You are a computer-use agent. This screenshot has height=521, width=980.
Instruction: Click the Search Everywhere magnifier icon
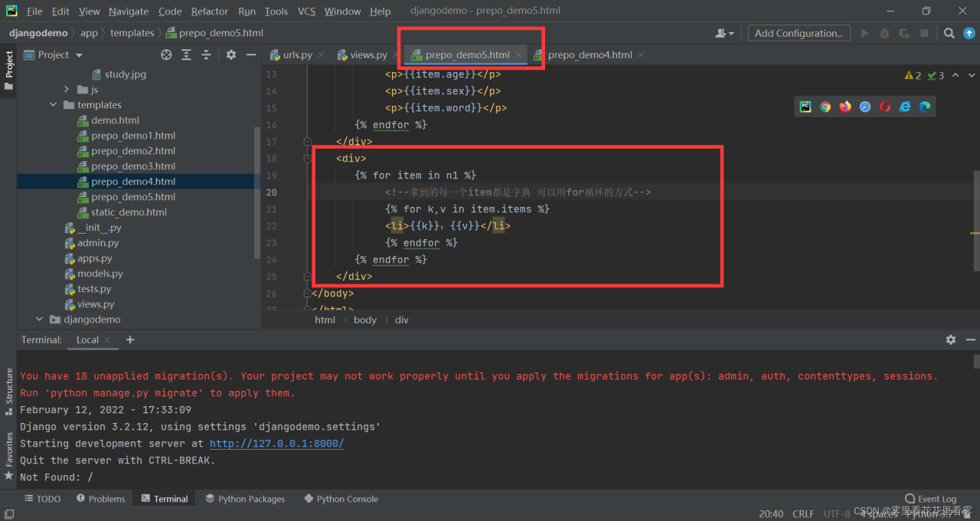(949, 33)
